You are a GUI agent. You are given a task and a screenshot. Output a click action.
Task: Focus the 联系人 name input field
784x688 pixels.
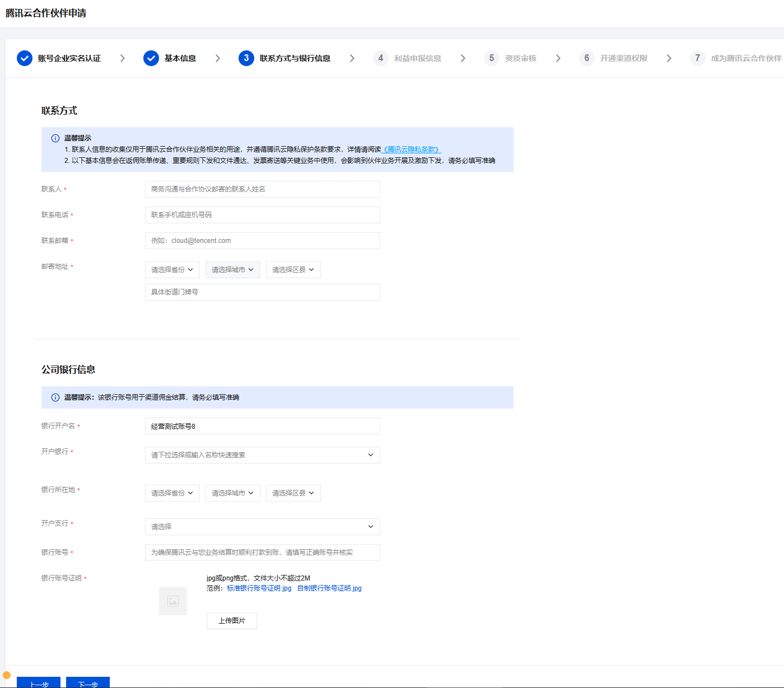coord(263,189)
